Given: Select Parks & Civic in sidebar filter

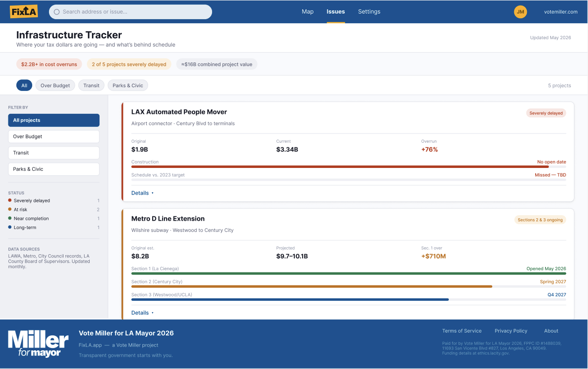Looking at the screenshot, I should click(x=54, y=169).
